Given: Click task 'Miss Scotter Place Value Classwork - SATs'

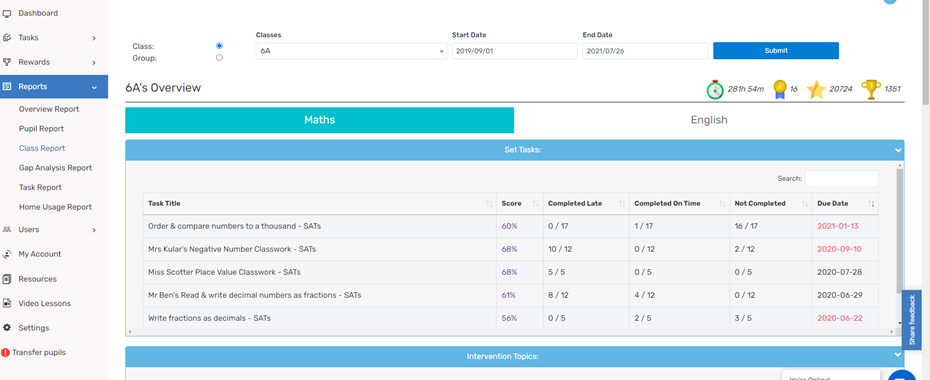Looking at the screenshot, I should click(x=224, y=272).
